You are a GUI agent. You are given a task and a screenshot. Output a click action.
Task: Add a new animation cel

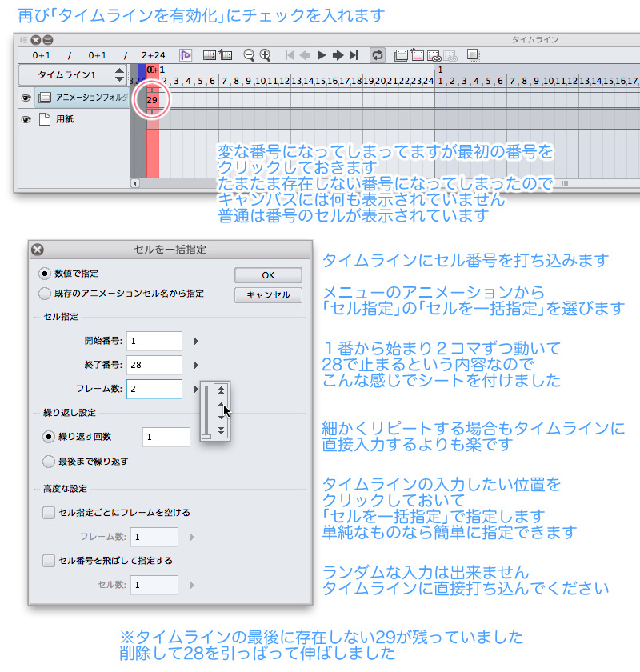417,55
